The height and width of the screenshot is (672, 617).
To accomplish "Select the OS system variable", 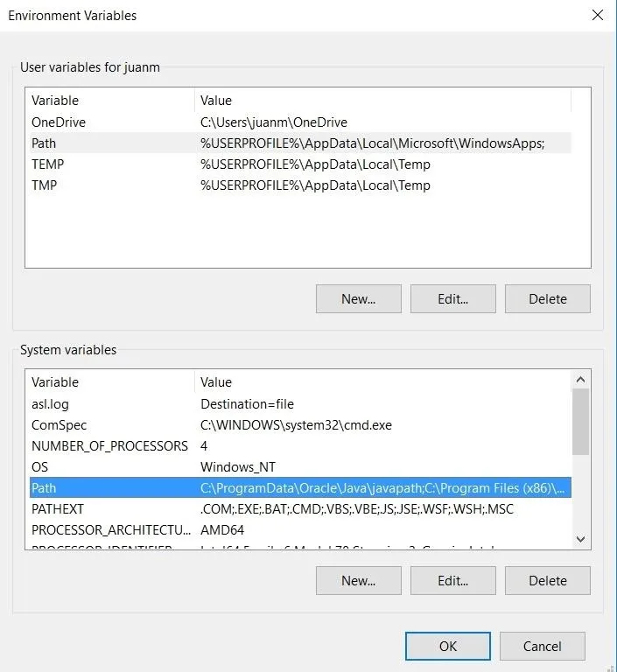I will click(300, 466).
